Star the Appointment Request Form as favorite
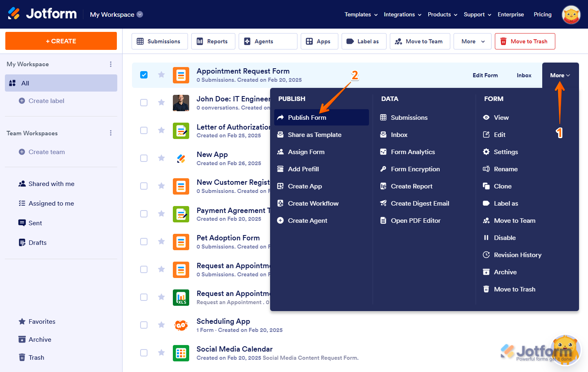Viewport: 588px width, 372px height. pos(161,74)
